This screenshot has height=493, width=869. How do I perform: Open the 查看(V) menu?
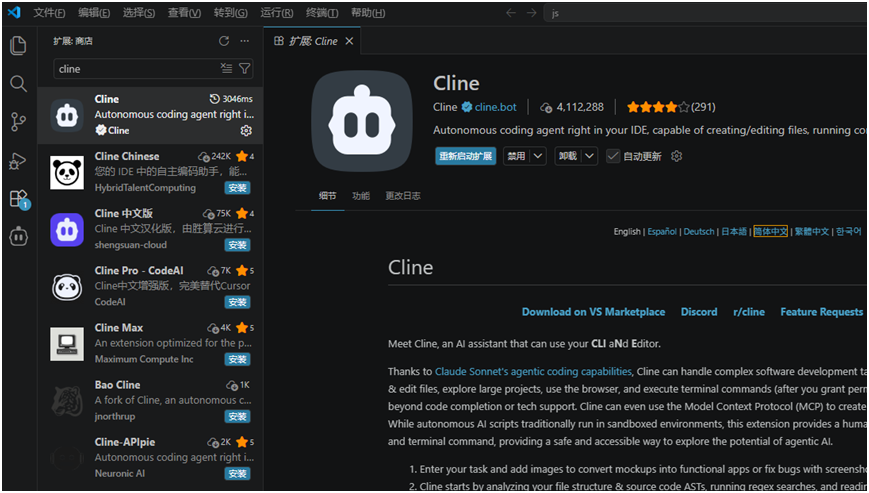(185, 13)
